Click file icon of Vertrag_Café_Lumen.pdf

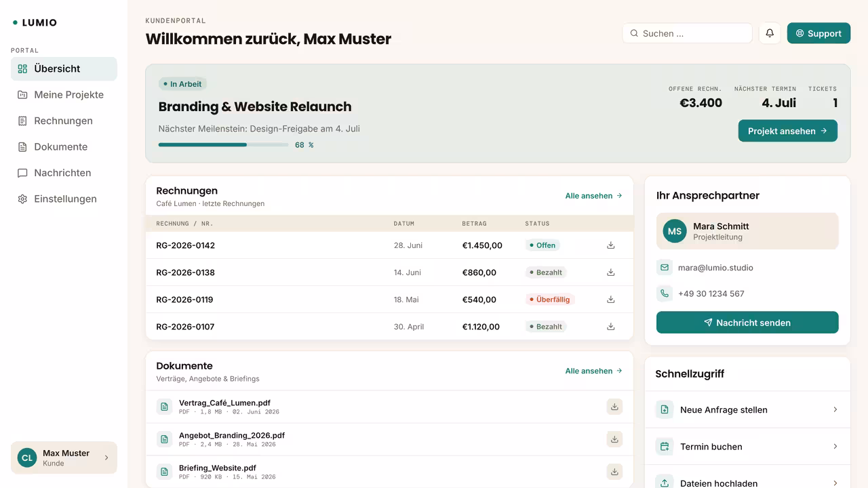coord(164,407)
